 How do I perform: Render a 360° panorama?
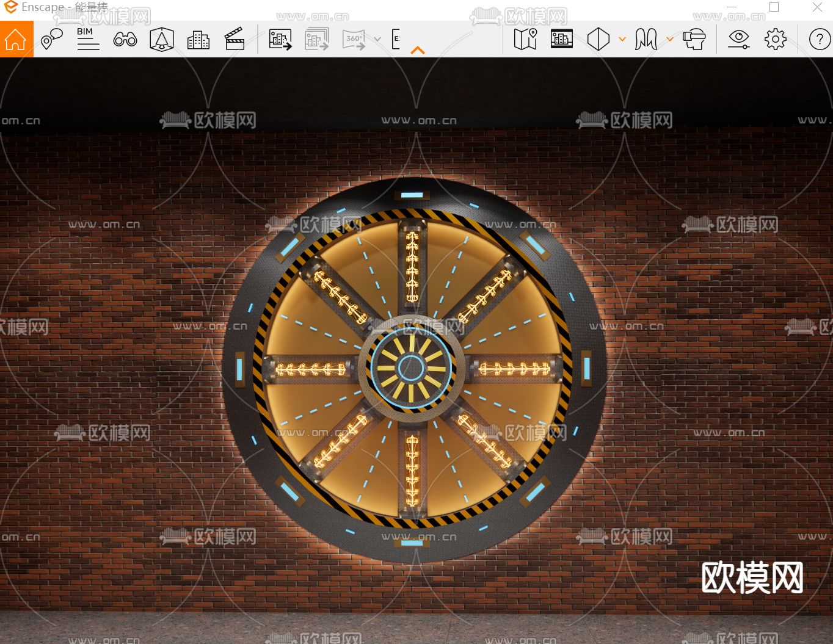[354, 40]
